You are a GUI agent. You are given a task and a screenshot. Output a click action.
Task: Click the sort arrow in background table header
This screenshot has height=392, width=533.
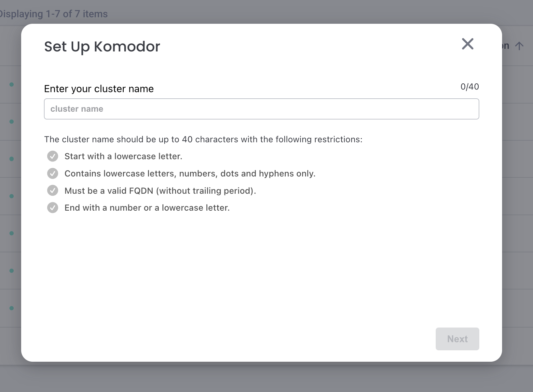tap(519, 46)
